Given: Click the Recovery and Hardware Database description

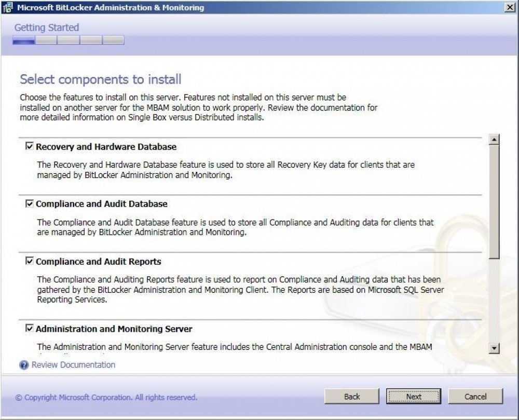Looking at the screenshot, I should (226, 170).
